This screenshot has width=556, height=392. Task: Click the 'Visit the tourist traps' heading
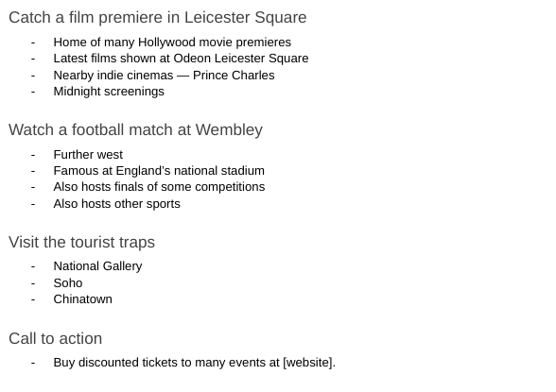click(82, 243)
